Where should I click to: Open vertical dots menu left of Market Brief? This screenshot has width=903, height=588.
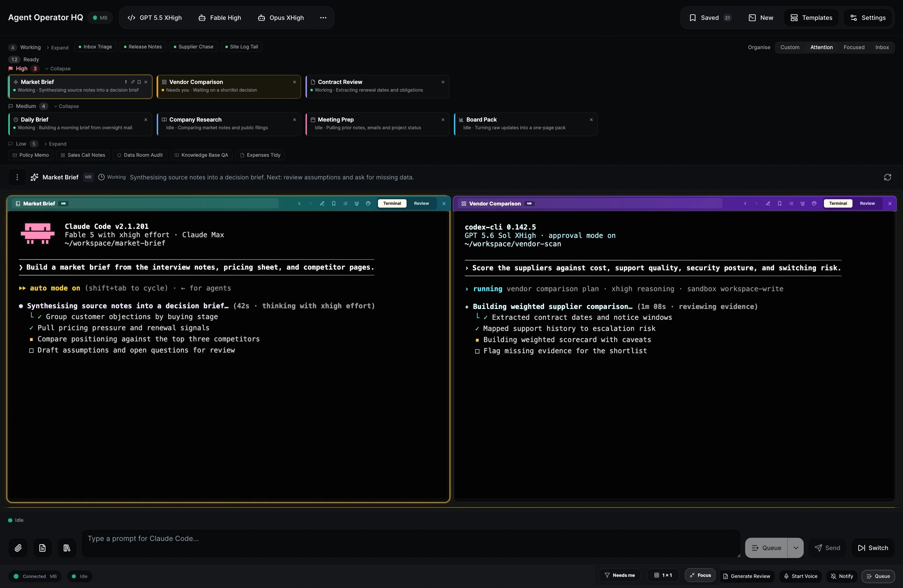(x=17, y=177)
